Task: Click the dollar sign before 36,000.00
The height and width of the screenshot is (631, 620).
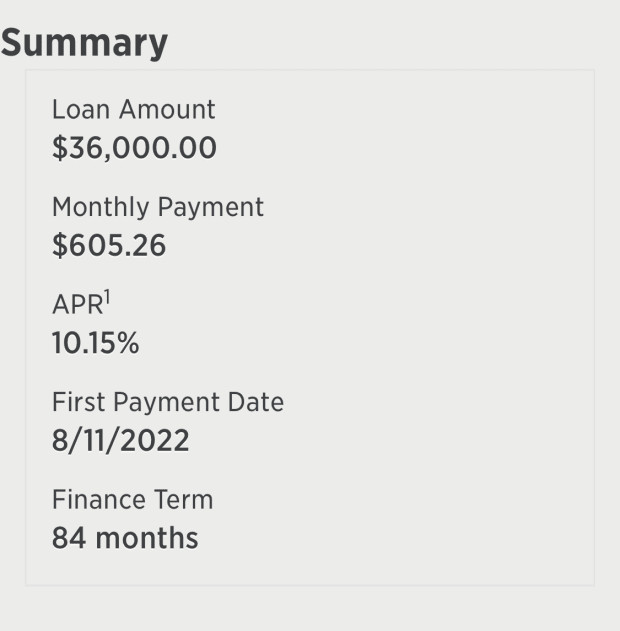Action: 60,148
